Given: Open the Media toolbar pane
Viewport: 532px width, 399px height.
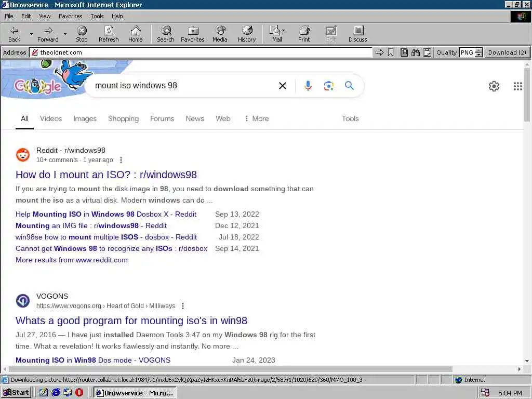Looking at the screenshot, I should [x=220, y=34].
